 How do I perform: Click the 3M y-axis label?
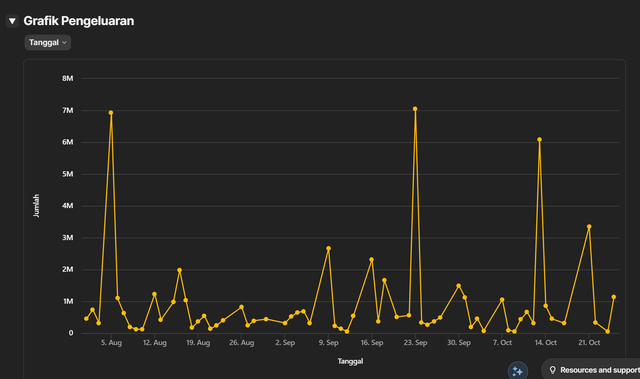pyautogui.click(x=68, y=237)
